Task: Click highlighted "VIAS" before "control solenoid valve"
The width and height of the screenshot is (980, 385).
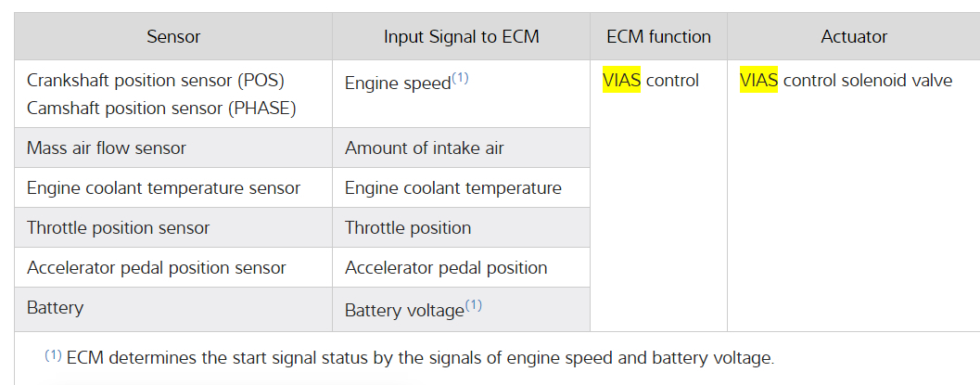Action: (758, 81)
